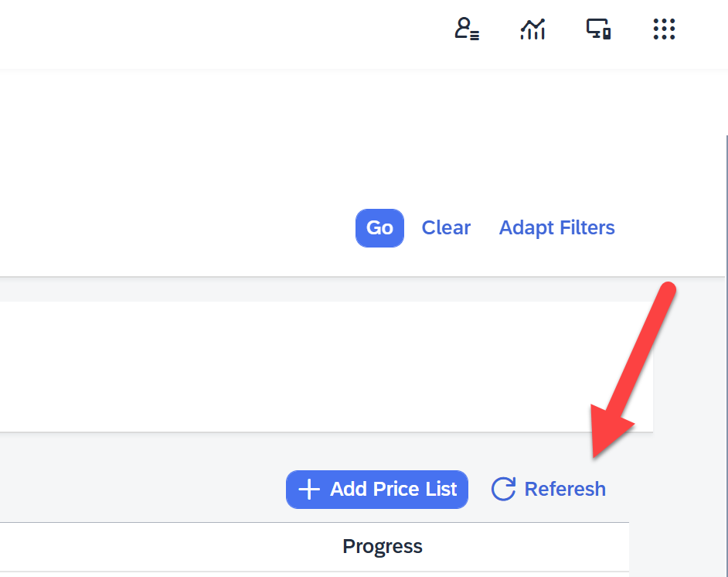
Task: Open the nine-dot app launcher grid
Action: tap(664, 29)
